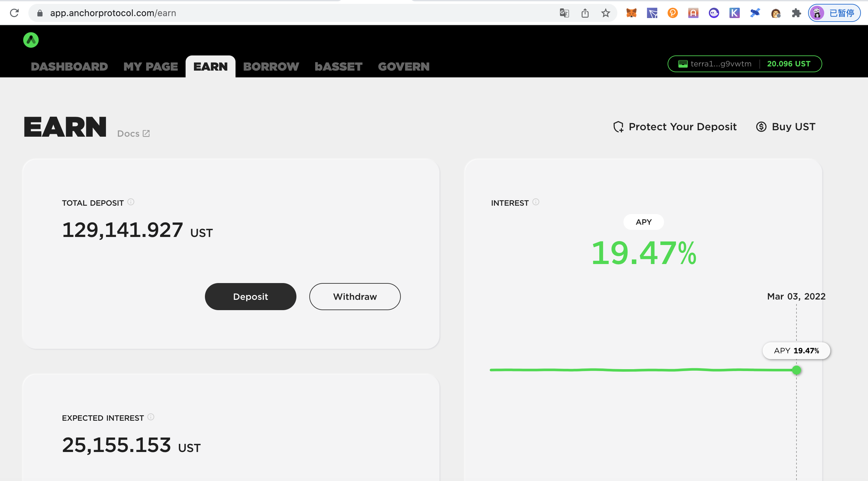Click the Total Deposit info icon
Screen dimensions: 868x481
click(131, 202)
